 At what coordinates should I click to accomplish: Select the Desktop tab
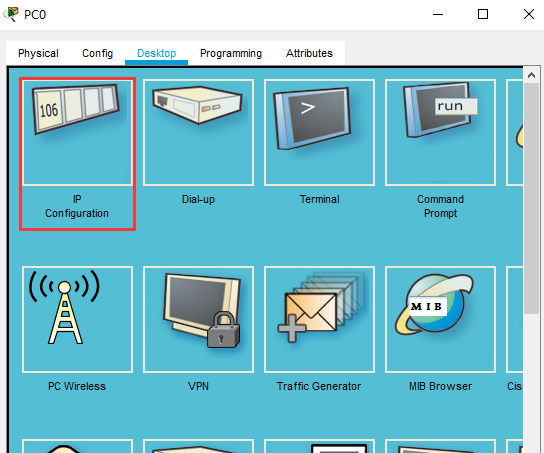(x=156, y=53)
